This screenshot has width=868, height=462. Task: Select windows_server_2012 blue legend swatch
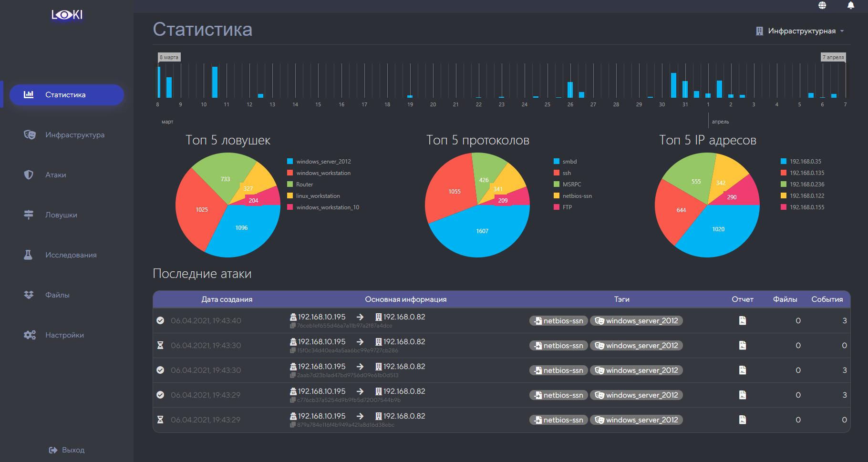click(x=290, y=161)
